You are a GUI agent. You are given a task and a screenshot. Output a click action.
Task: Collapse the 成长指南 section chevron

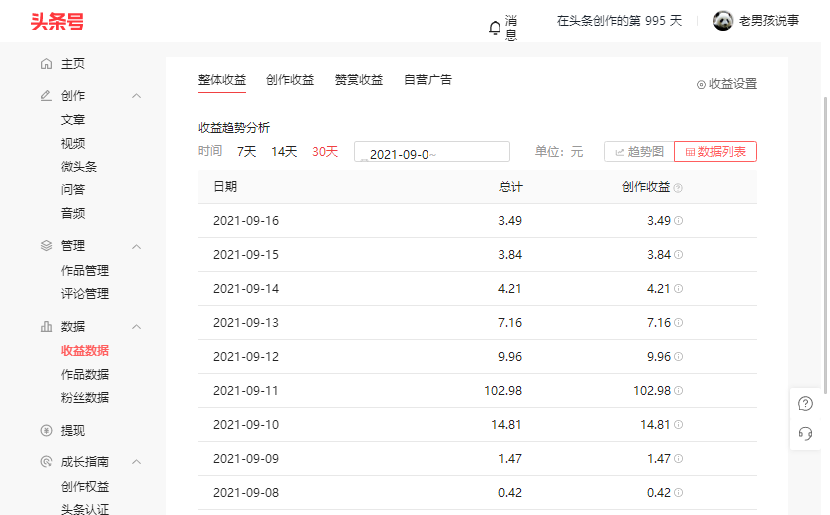coord(137,462)
